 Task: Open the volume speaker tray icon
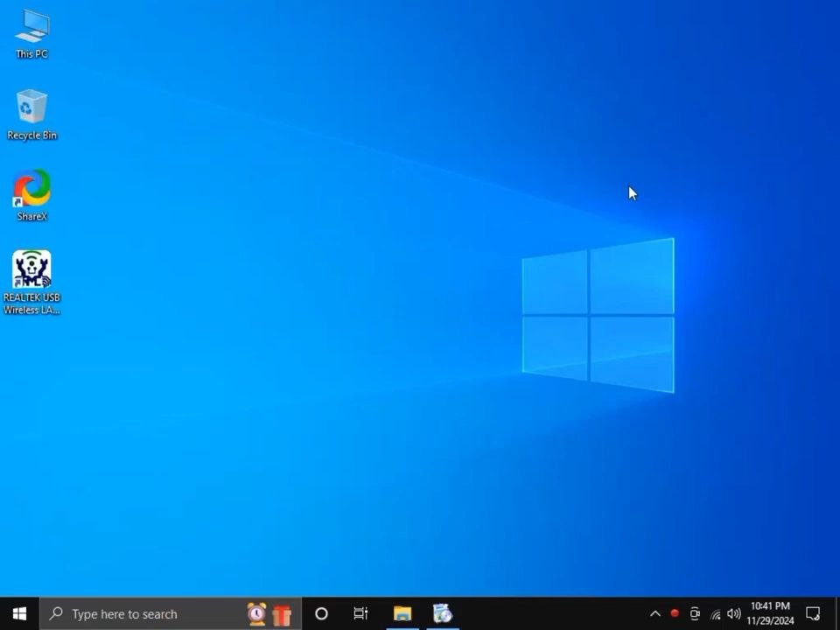pyautogui.click(x=734, y=613)
